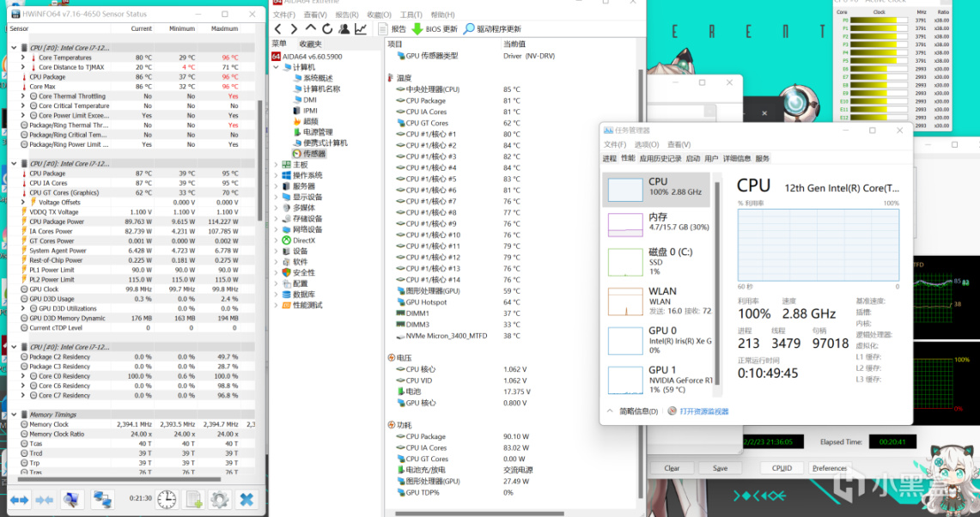Collapse the 计算机 node in AIDA64 tree
The width and height of the screenshot is (980, 517).
(x=276, y=67)
